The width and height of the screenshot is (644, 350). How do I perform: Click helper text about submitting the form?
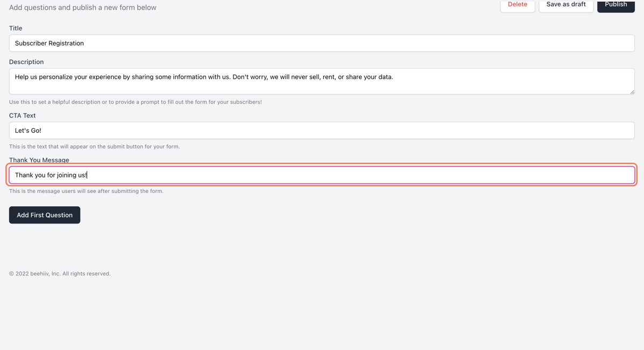(x=86, y=191)
